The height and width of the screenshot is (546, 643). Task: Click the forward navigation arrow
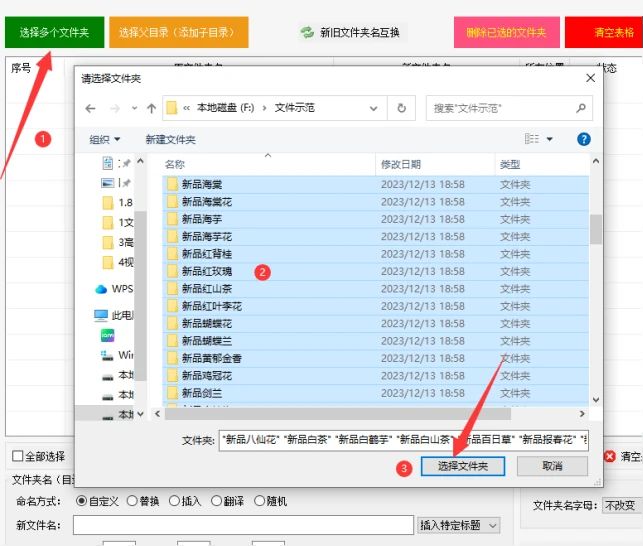(115, 108)
